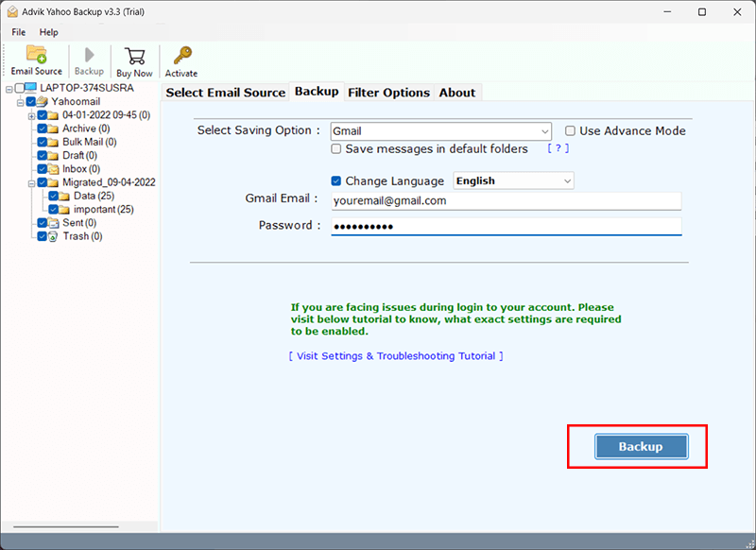Click the 04-01-2022 09-45 folder icon
The height and width of the screenshot is (550, 756).
(53, 115)
